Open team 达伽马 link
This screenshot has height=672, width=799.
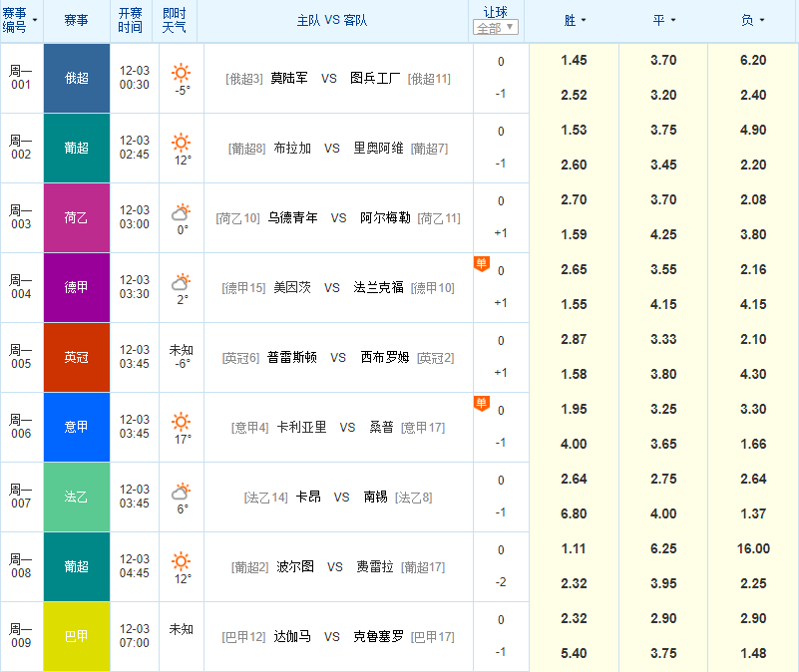click(x=292, y=636)
